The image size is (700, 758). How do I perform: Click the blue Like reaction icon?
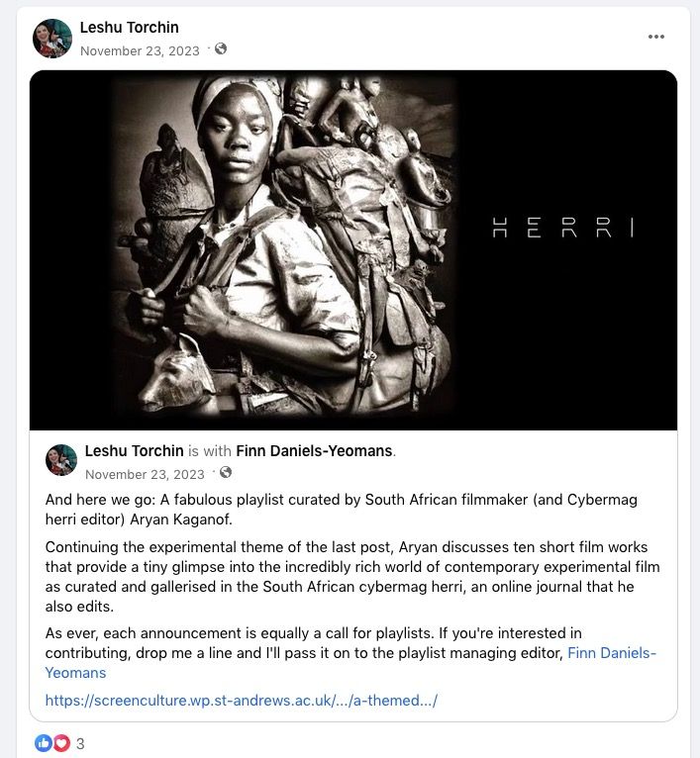[44, 743]
